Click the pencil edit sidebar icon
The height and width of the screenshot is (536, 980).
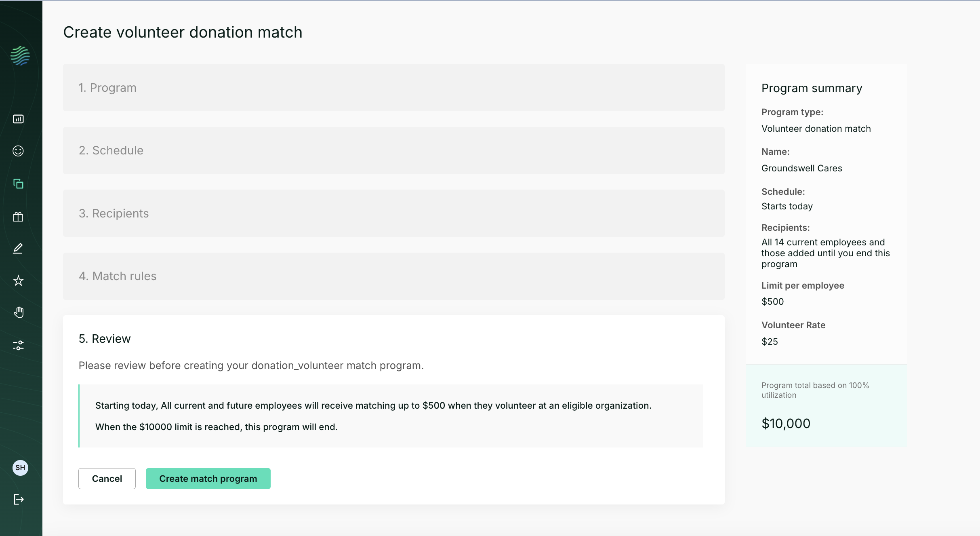click(18, 248)
